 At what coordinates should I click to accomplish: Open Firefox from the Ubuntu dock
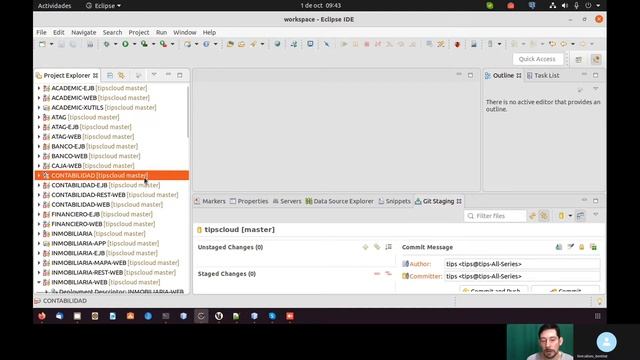42,316
